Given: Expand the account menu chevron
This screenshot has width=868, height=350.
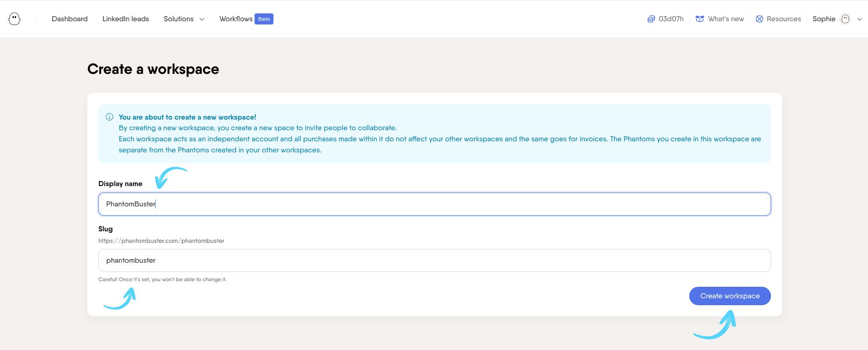Looking at the screenshot, I should pyautogui.click(x=860, y=19).
